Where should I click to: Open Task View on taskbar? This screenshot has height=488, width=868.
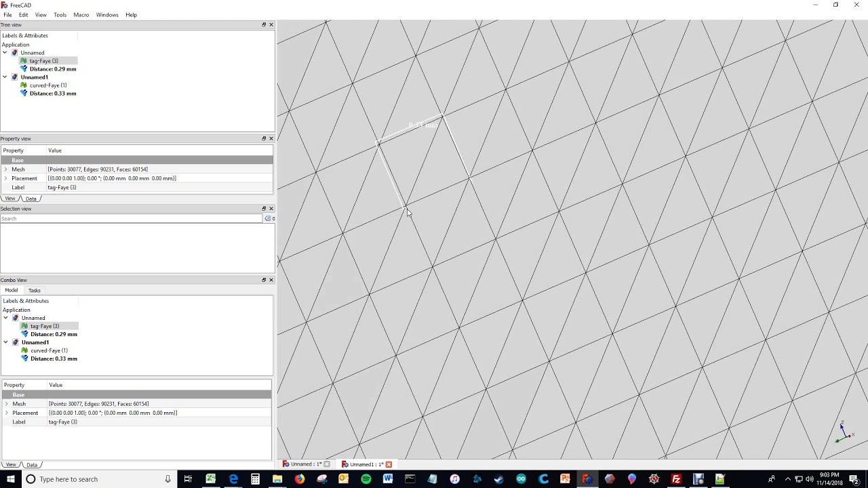[x=188, y=479]
